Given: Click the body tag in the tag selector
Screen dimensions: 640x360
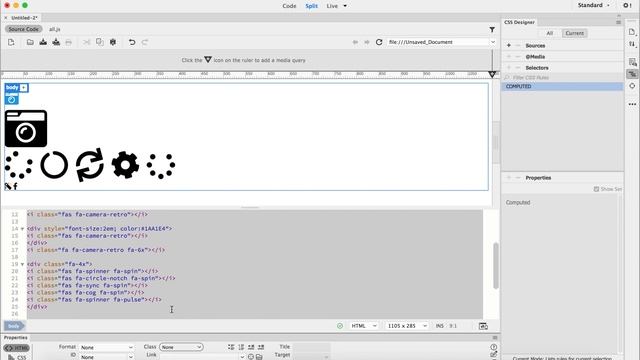Looking at the screenshot, I should click(x=13, y=326).
